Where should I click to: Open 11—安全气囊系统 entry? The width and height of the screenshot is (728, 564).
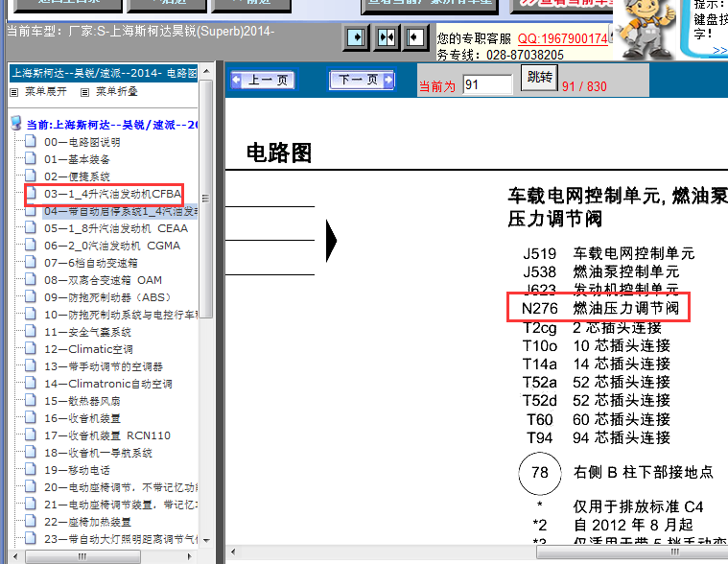coord(87,332)
